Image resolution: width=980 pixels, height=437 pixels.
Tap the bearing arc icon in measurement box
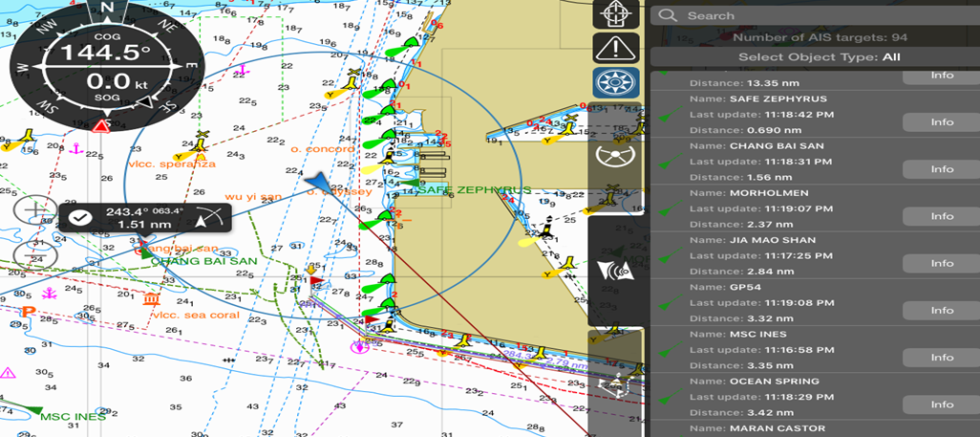coord(209,218)
